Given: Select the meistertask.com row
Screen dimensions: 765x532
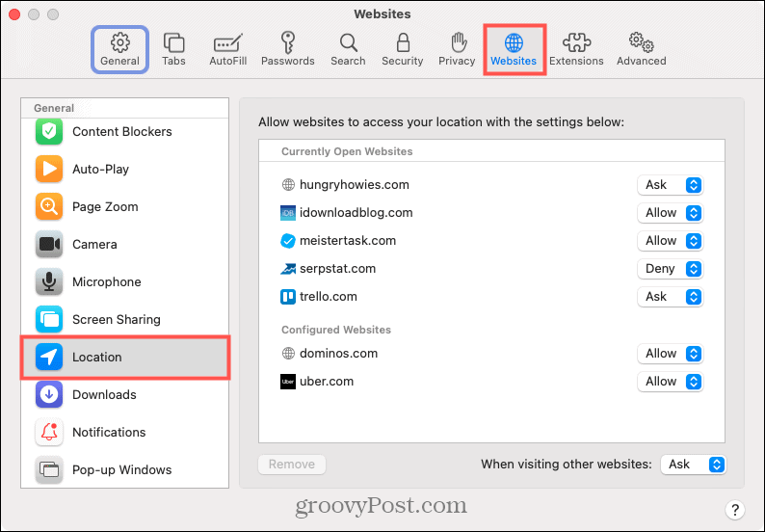Looking at the screenshot, I should click(x=491, y=241).
